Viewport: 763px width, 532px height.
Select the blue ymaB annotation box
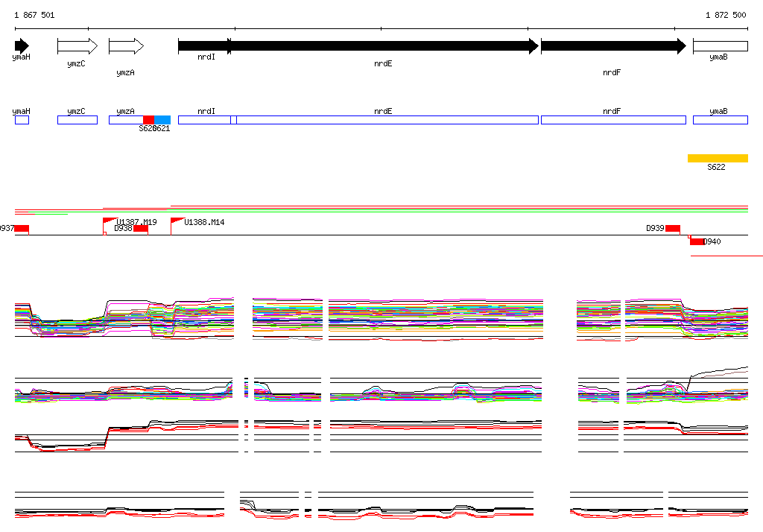coord(721,120)
